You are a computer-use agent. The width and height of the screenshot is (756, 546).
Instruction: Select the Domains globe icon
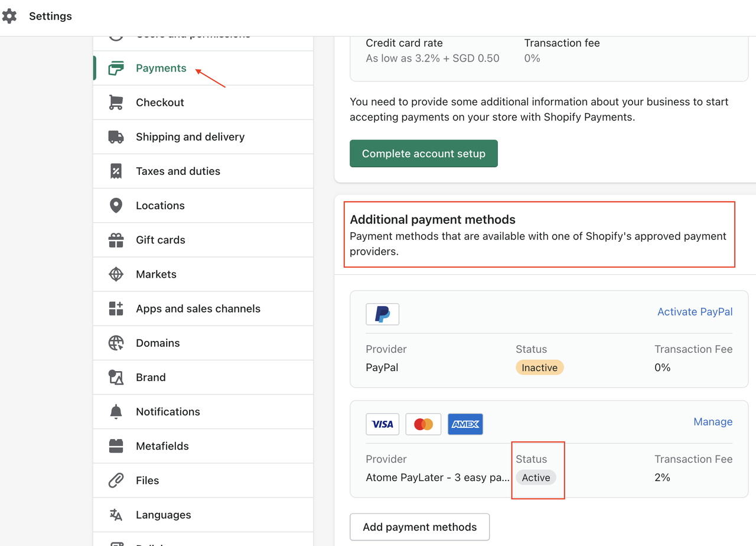[116, 343]
